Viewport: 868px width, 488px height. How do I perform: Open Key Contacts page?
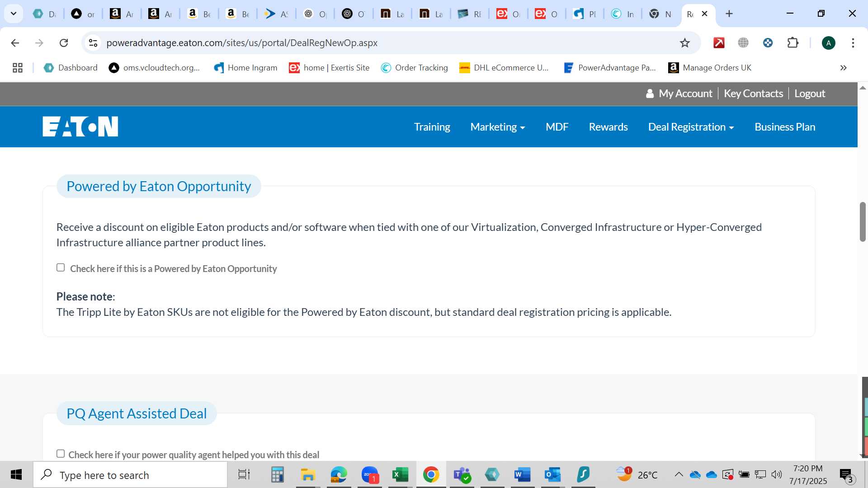[x=753, y=94]
